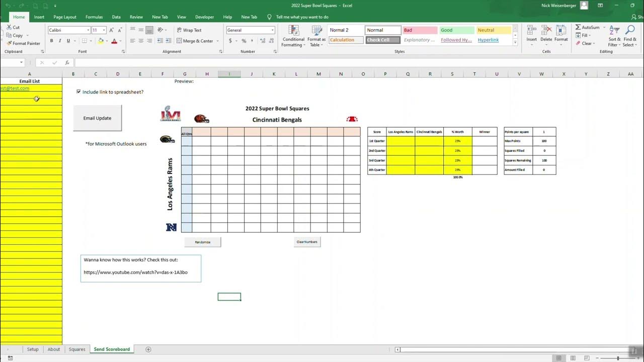
Task: Click the Accounting dollar format icon
Action: click(230, 41)
